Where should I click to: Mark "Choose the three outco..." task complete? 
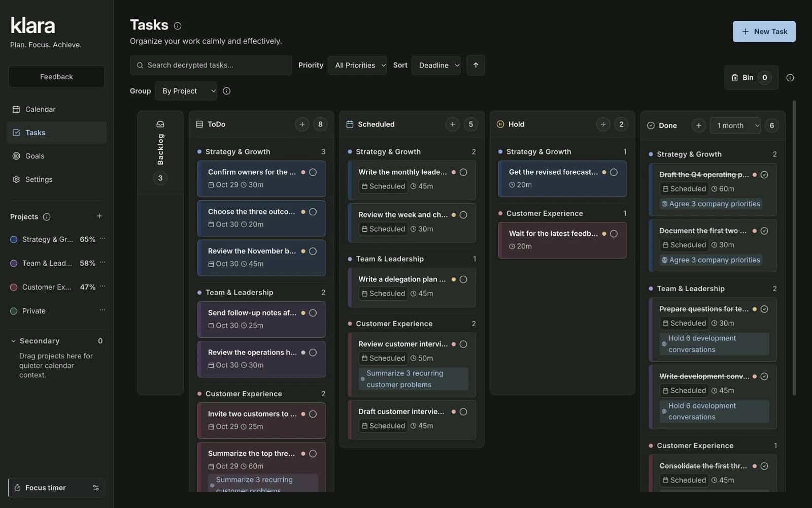pyautogui.click(x=313, y=212)
